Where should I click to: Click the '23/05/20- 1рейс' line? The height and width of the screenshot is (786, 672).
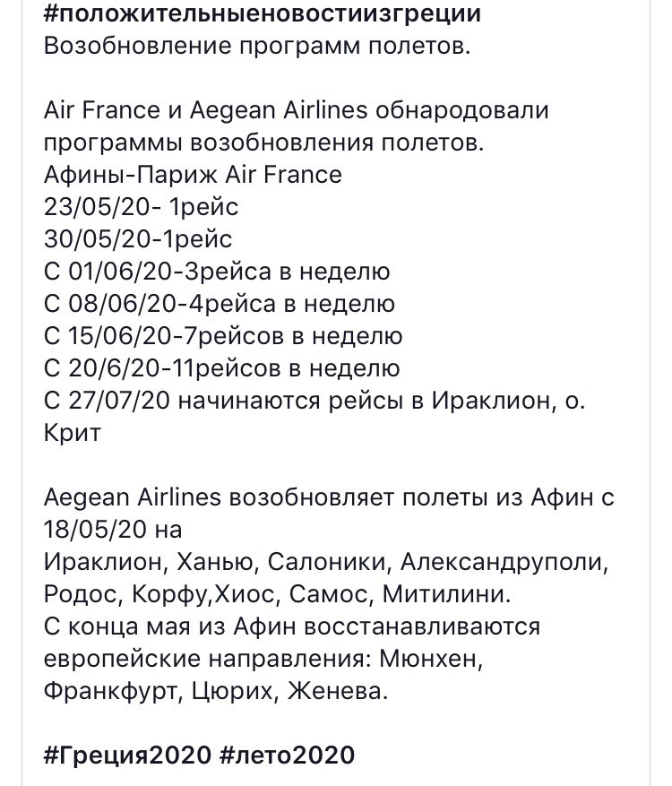click(x=141, y=207)
